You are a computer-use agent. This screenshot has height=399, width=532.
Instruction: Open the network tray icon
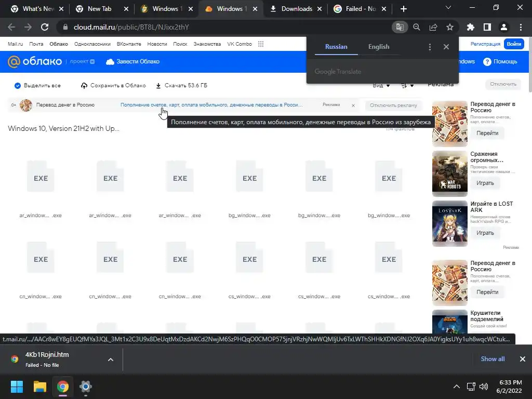pos(471,387)
